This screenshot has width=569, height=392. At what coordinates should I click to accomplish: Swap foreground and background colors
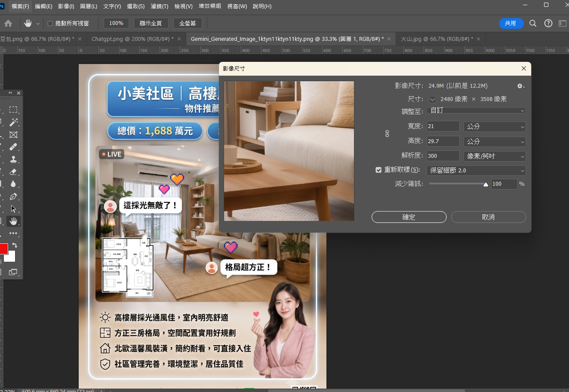[15, 245]
